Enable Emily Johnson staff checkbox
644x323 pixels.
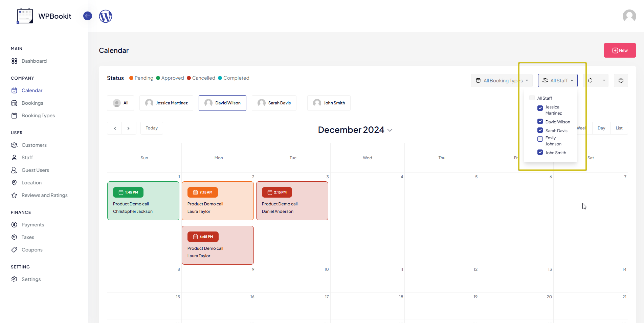tap(540, 139)
